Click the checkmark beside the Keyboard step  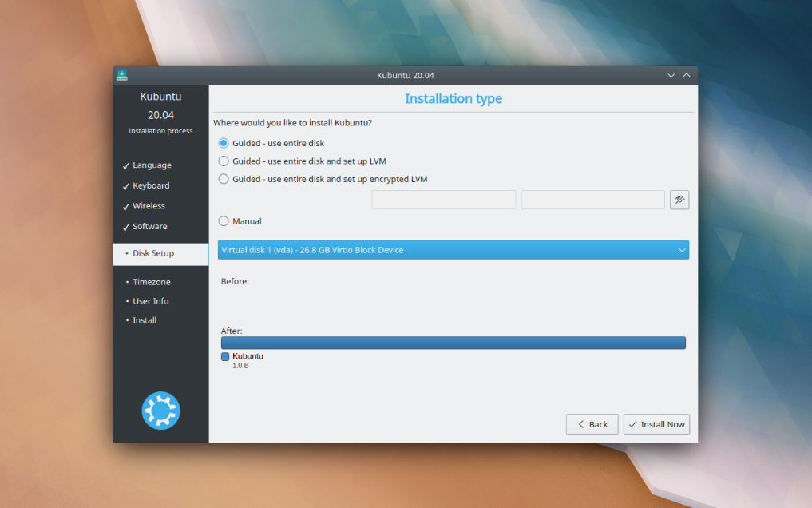point(126,186)
